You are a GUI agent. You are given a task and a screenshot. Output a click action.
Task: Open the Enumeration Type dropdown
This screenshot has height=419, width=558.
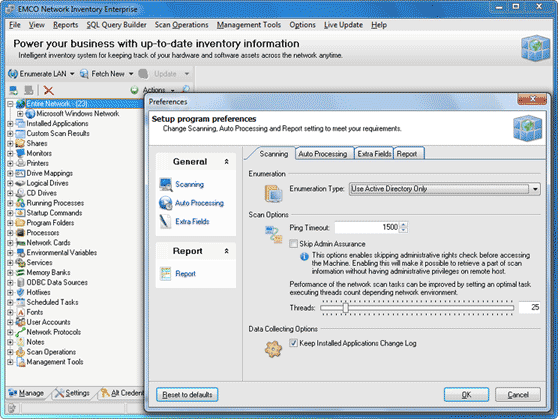pos(535,189)
